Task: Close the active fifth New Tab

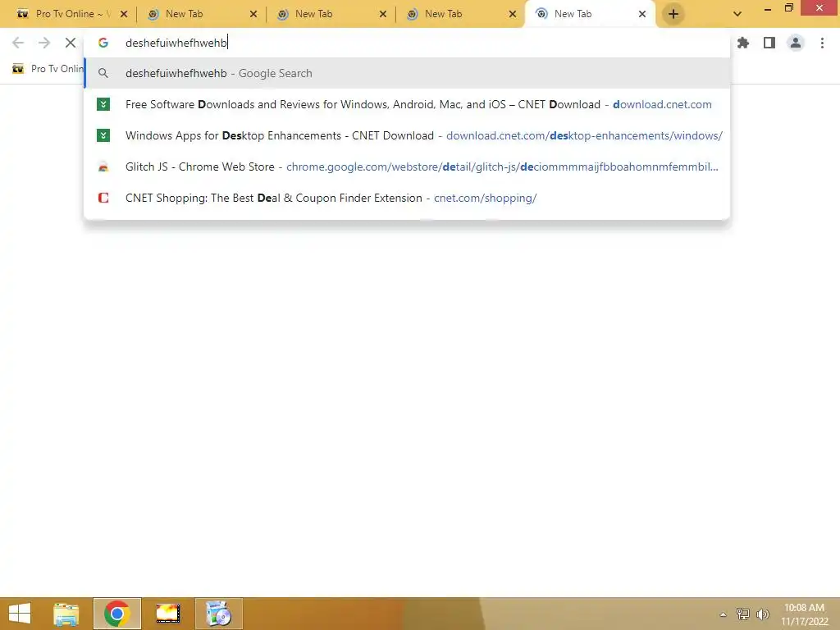Action: (x=642, y=14)
